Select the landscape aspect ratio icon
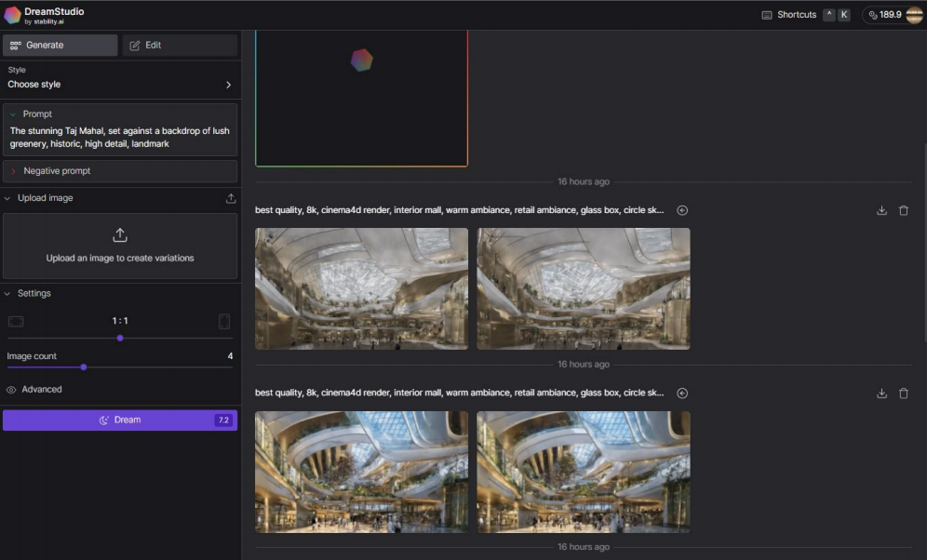 (x=16, y=321)
